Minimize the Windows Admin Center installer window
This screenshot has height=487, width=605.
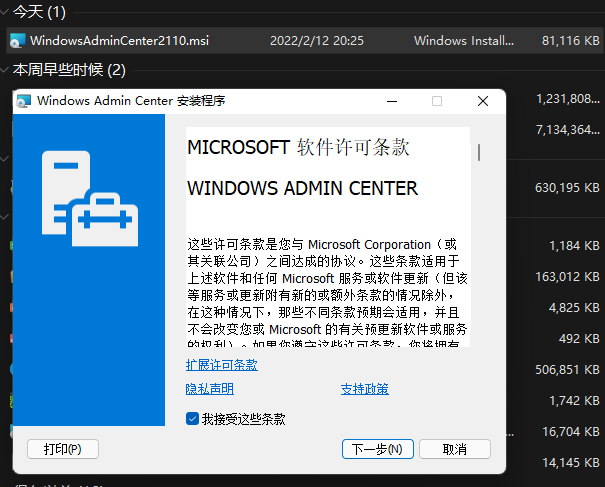pos(392,101)
